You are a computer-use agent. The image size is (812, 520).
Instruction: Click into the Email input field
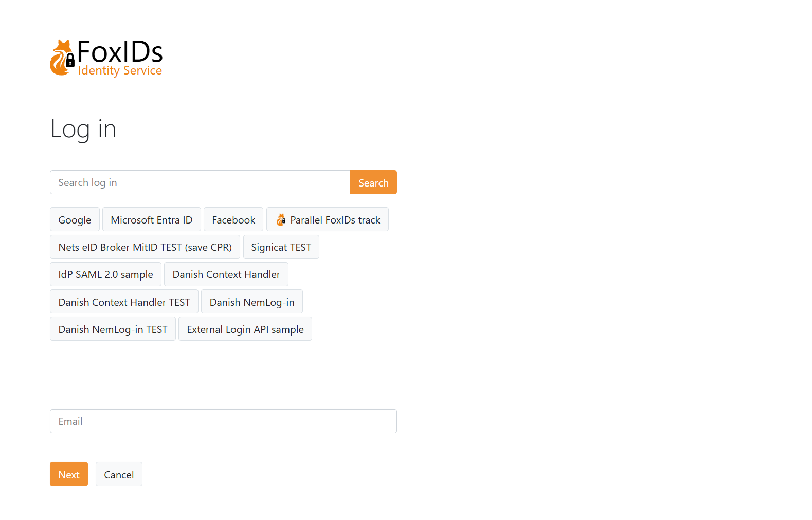[223, 421]
